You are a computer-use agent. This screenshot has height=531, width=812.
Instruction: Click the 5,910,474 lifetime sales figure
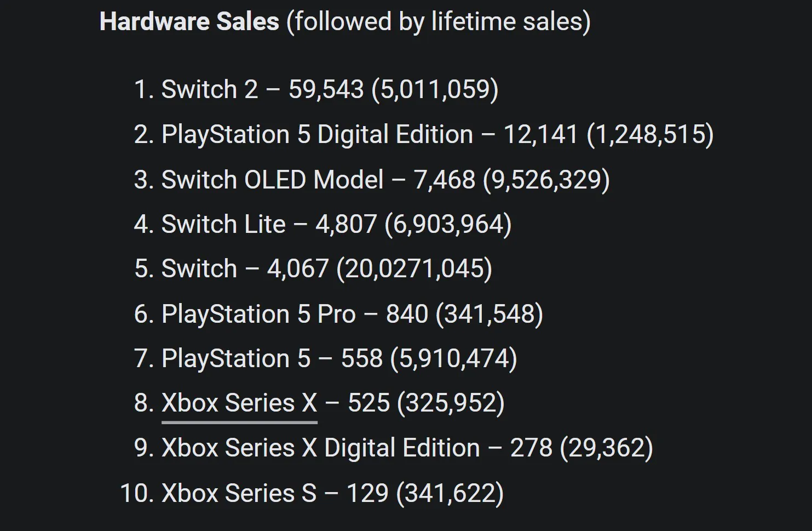tap(453, 359)
